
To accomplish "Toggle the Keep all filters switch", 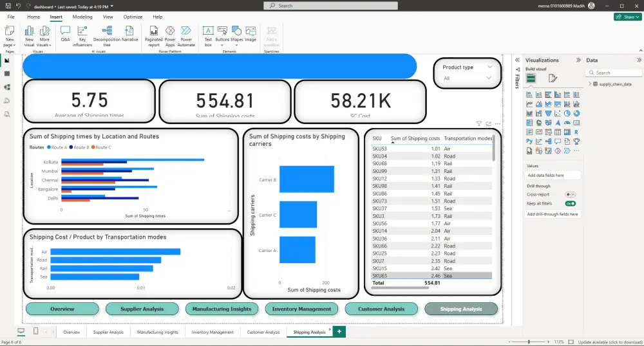I will (570, 203).
